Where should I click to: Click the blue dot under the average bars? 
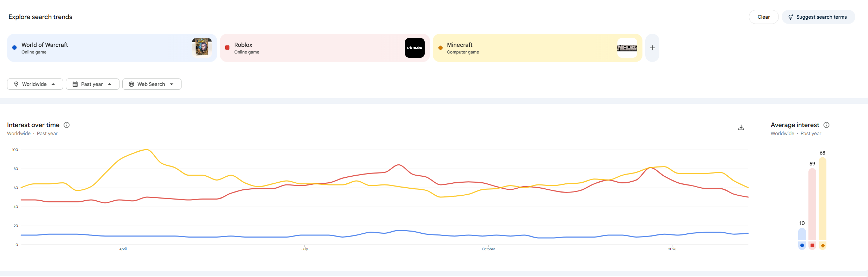(802, 245)
